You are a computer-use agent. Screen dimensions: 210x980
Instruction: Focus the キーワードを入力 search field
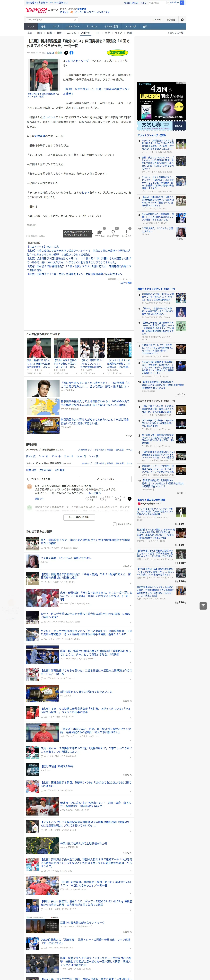(49, 19)
